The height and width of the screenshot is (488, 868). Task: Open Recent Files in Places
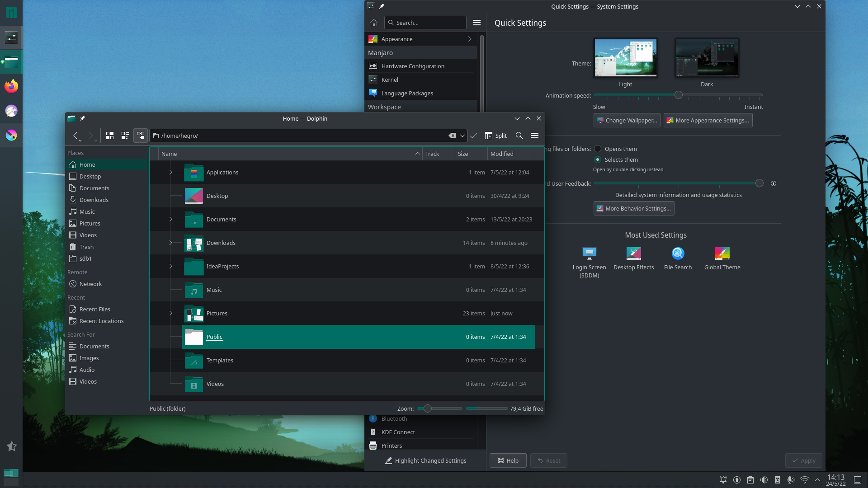tap(107, 309)
